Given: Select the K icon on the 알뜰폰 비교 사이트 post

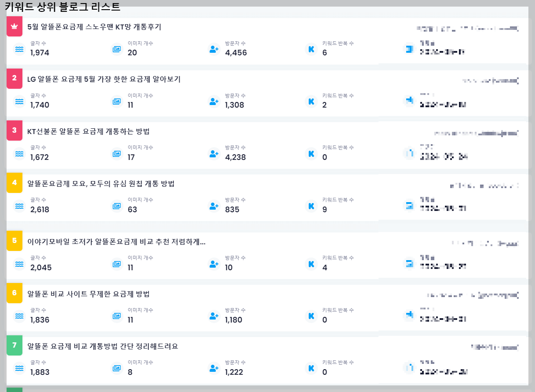Looking at the screenshot, I should point(311,315).
